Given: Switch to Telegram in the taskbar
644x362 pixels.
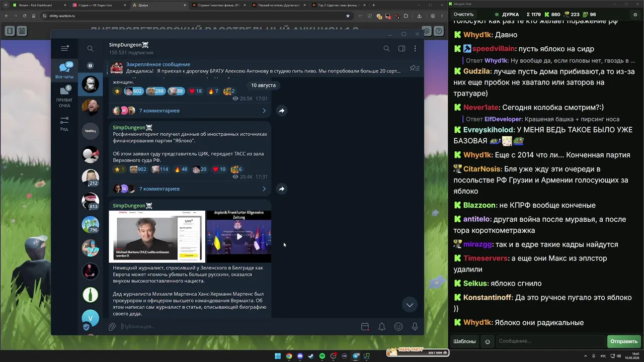Looking at the screenshot, I should (x=356, y=356).
